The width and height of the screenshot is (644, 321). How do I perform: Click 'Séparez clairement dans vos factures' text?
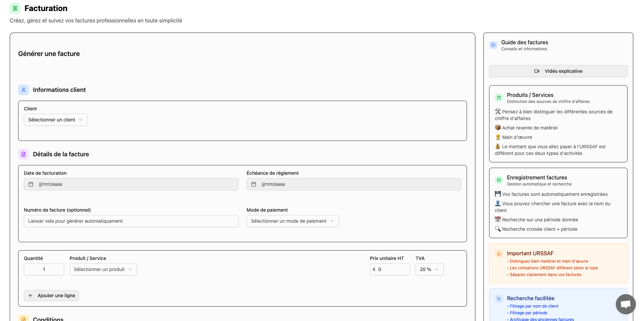coord(546,275)
